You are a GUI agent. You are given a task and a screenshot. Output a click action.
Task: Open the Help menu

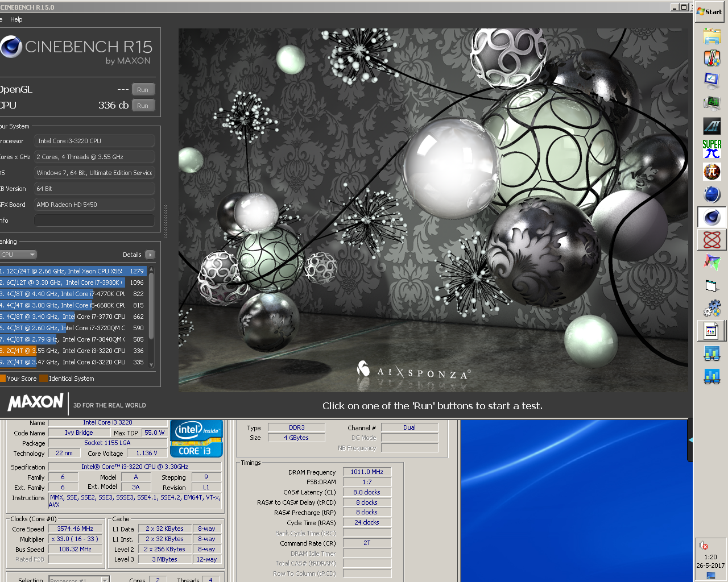pyautogui.click(x=16, y=19)
